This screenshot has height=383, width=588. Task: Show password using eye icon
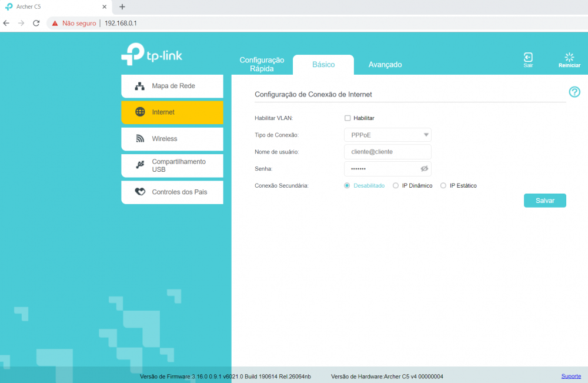(425, 169)
